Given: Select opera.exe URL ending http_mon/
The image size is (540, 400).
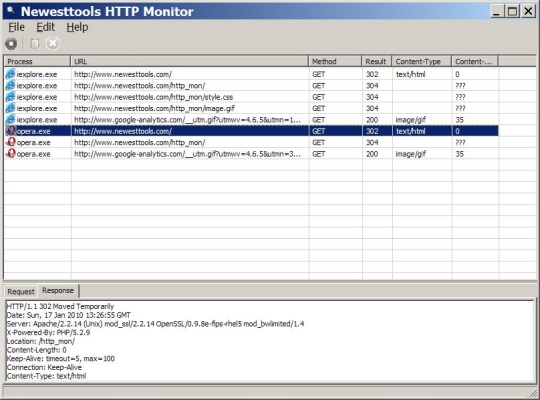Looking at the screenshot, I should click(x=140, y=142).
